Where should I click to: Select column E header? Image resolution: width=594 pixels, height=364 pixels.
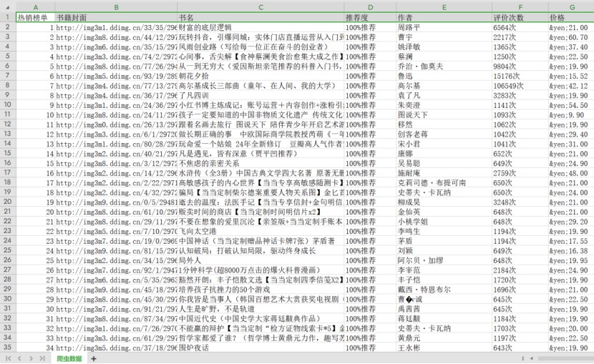[x=444, y=7]
